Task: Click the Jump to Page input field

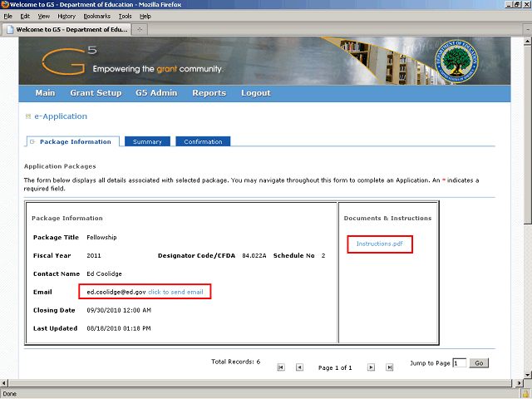Action: click(x=460, y=363)
